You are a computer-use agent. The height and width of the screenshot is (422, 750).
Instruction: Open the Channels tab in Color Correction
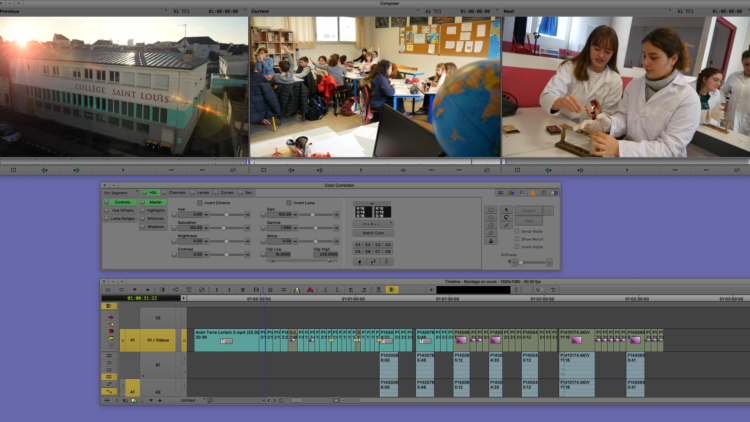[177, 192]
